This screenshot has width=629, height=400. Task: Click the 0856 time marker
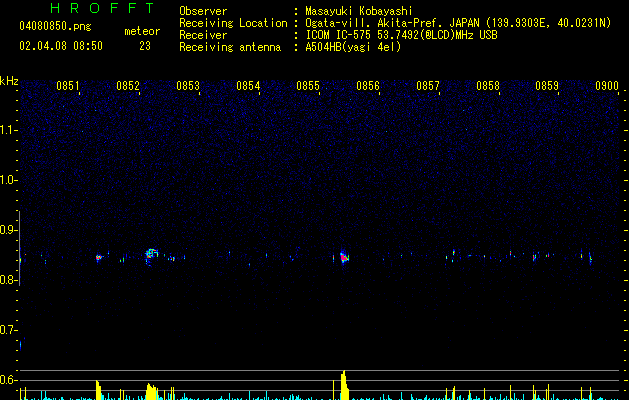pyautogui.click(x=367, y=86)
